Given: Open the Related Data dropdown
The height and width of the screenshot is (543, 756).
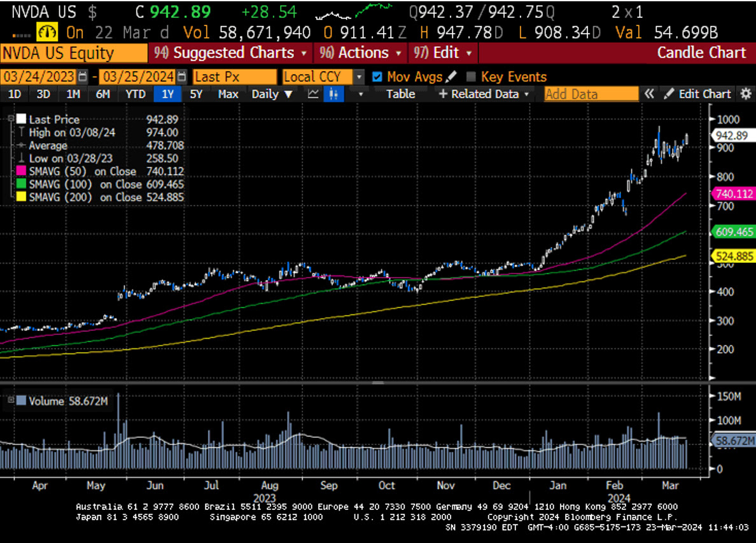Looking at the screenshot, I should click(x=484, y=94).
